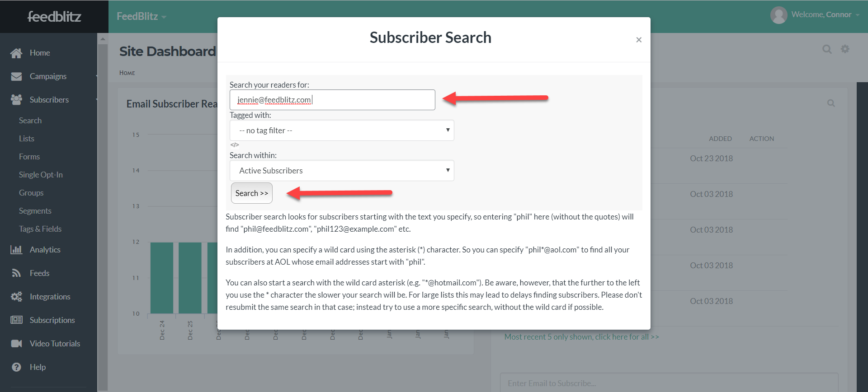Click the dashboard search magnifier icon
Image resolution: width=868 pixels, height=392 pixels.
click(827, 49)
